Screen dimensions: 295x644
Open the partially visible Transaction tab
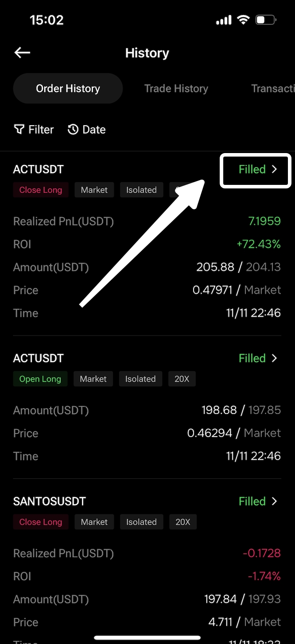[x=273, y=88]
